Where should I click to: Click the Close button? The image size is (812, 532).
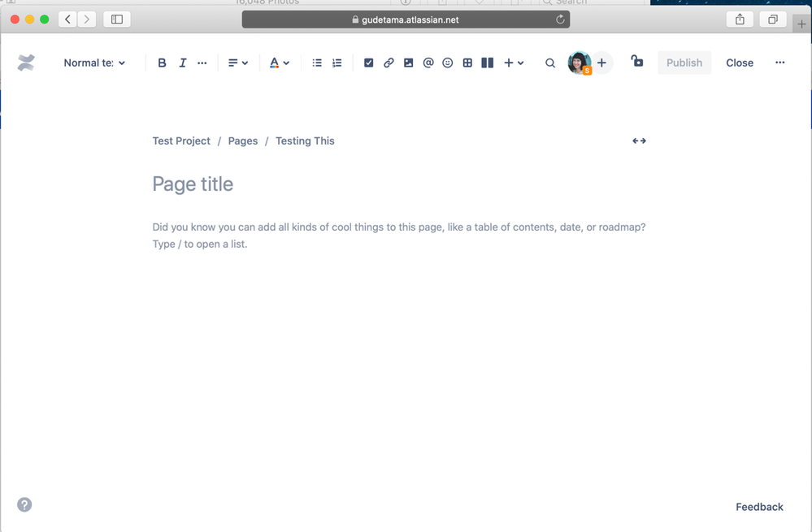point(740,63)
